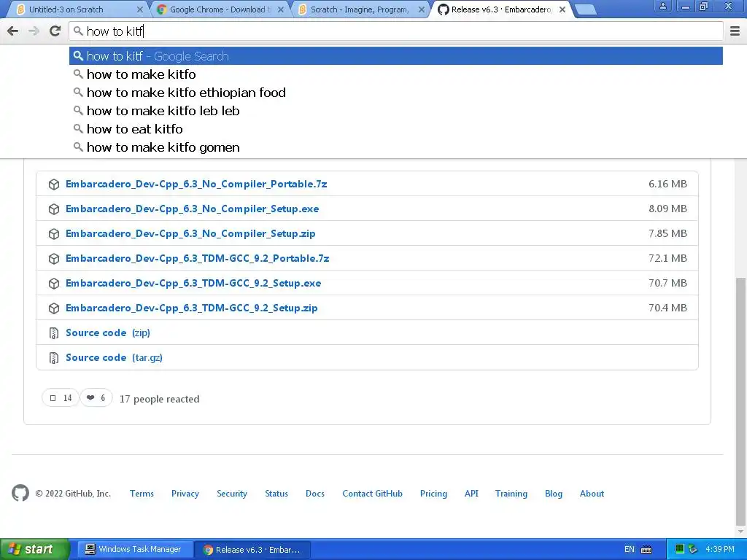
Task: Click the Chrome user profile icon
Action: click(x=662, y=6)
